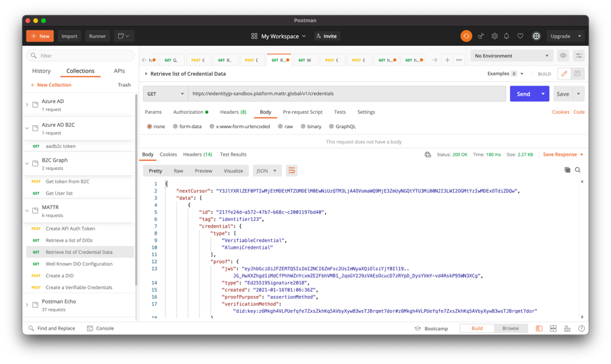Open the tab options ellipsis
Screen dimensions: 611x364
click(x=459, y=60)
